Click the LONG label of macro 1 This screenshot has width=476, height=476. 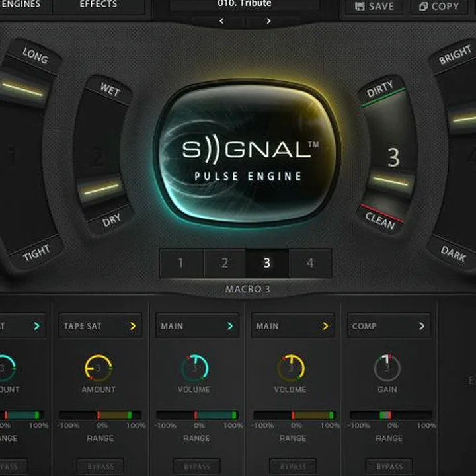pos(35,56)
